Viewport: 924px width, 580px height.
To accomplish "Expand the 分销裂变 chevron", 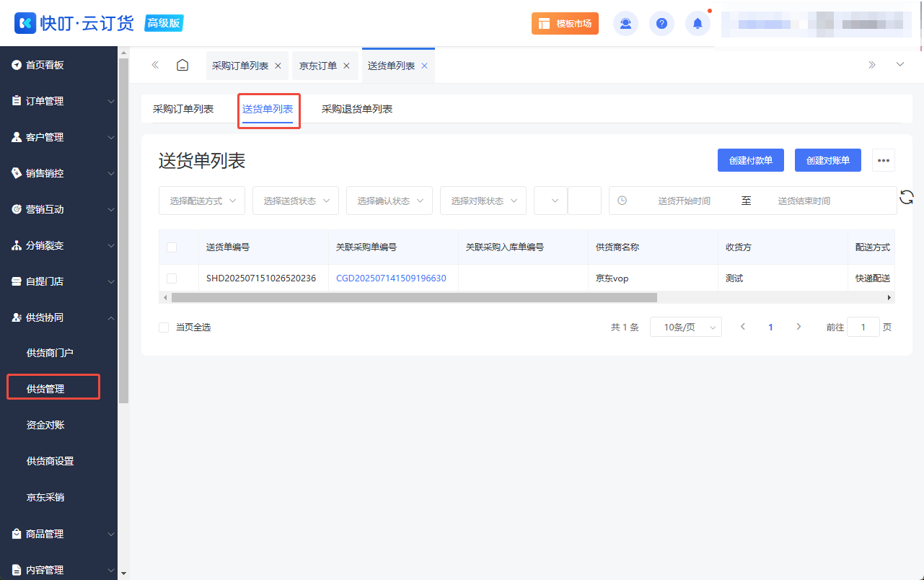I will [110, 246].
